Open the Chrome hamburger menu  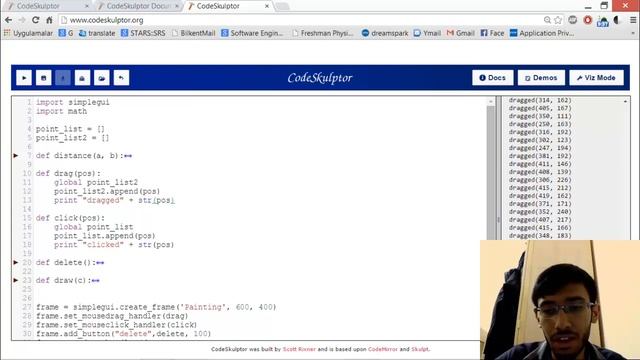coord(633,20)
